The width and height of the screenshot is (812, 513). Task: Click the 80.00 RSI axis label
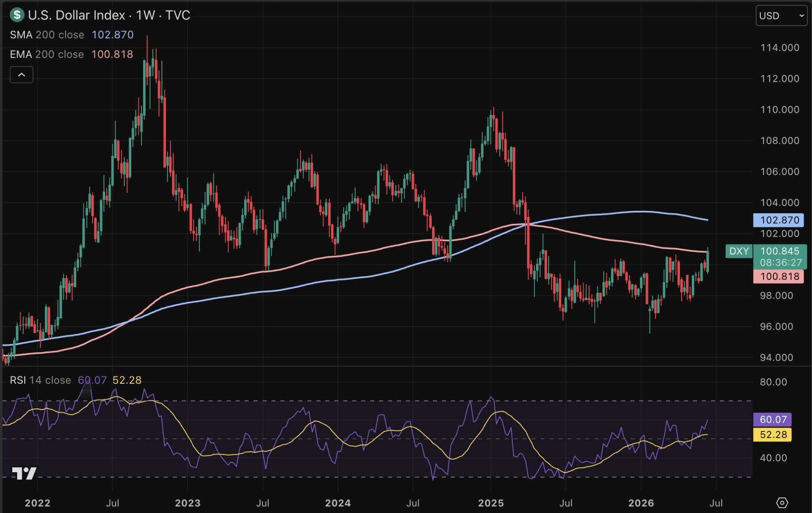point(773,382)
